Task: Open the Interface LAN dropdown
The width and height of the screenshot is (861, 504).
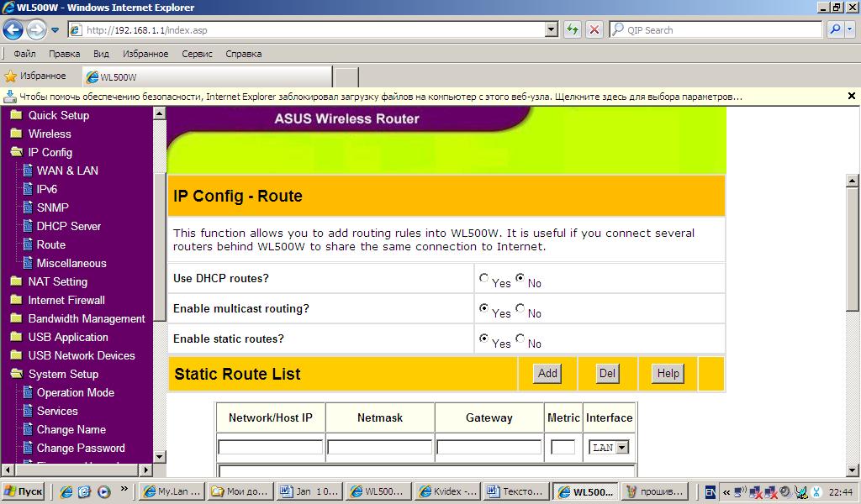Action: pos(609,448)
